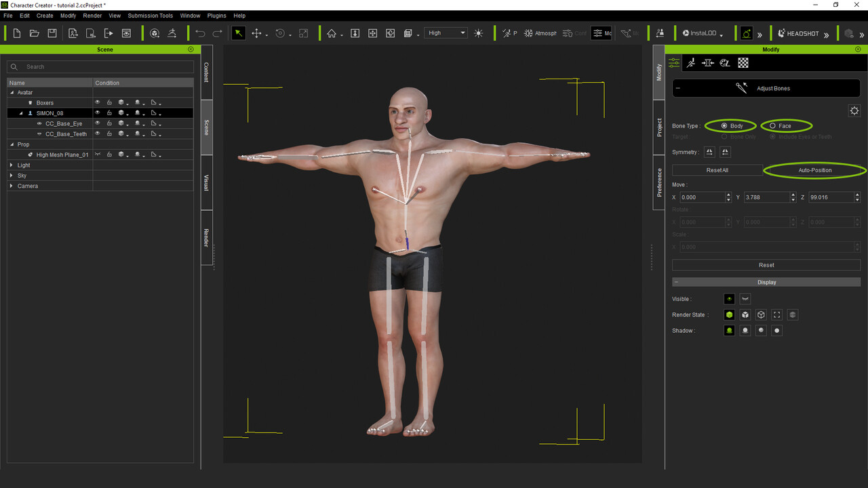Image resolution: width=868 pixels, height=488 pixels.
Task: Click the Home camera view icon
Action: point(332,33)
